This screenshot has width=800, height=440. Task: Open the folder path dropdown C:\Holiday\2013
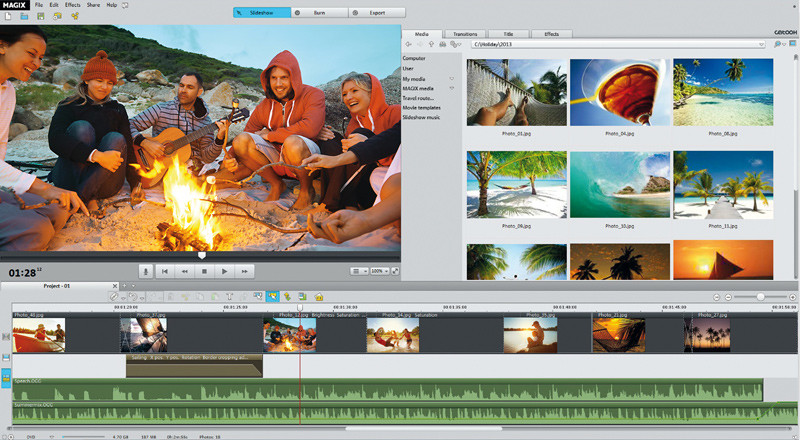click(x=763, y=45)
